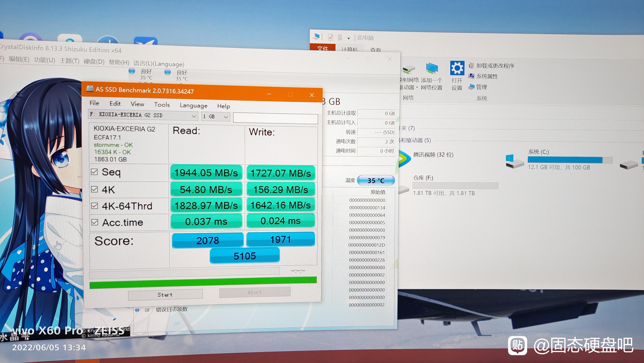
Task: Click the 通电次数 value 2 次
Action: [x=376, y=142]
